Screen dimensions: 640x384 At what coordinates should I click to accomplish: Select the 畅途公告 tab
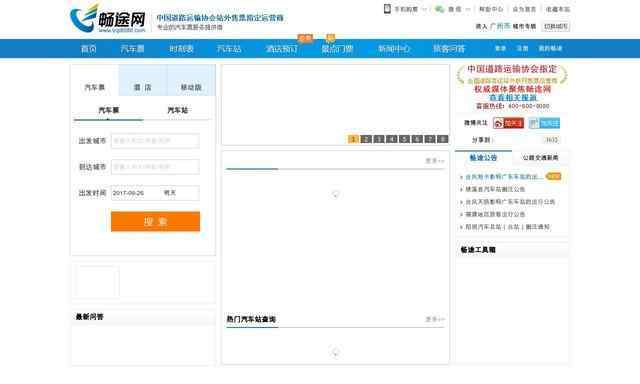click(x=483, y=158)
